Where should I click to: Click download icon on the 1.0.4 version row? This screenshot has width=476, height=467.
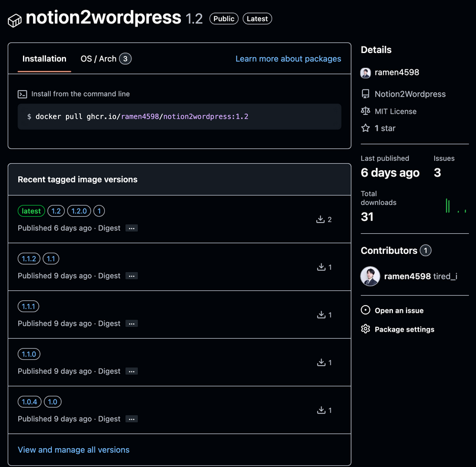(321, 410)
